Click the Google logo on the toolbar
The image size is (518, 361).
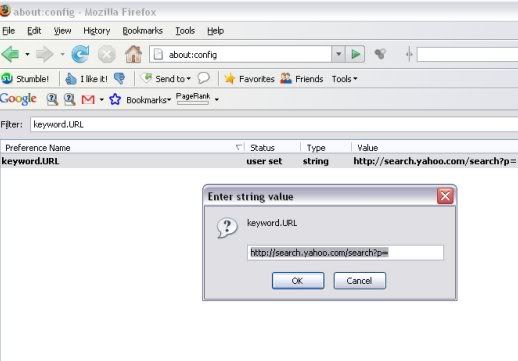pos(18,99)
